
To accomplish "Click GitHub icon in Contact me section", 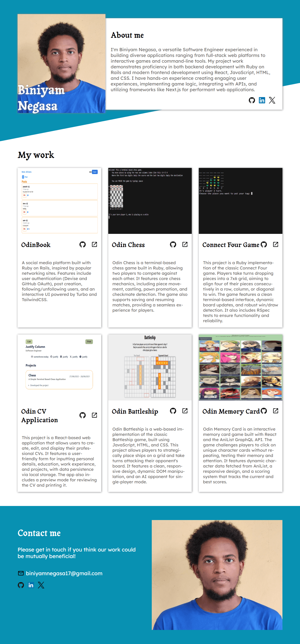I will [21, 585].
